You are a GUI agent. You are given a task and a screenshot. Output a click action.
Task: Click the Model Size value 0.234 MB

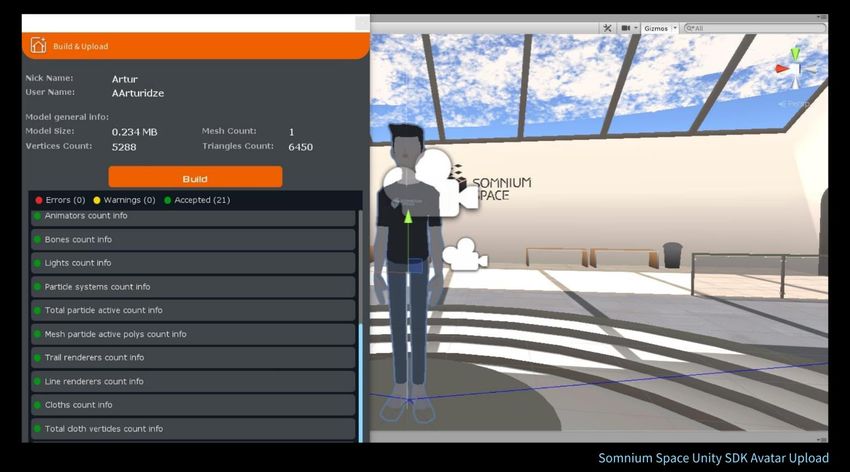pyautogui.click(x=134, y=132)
